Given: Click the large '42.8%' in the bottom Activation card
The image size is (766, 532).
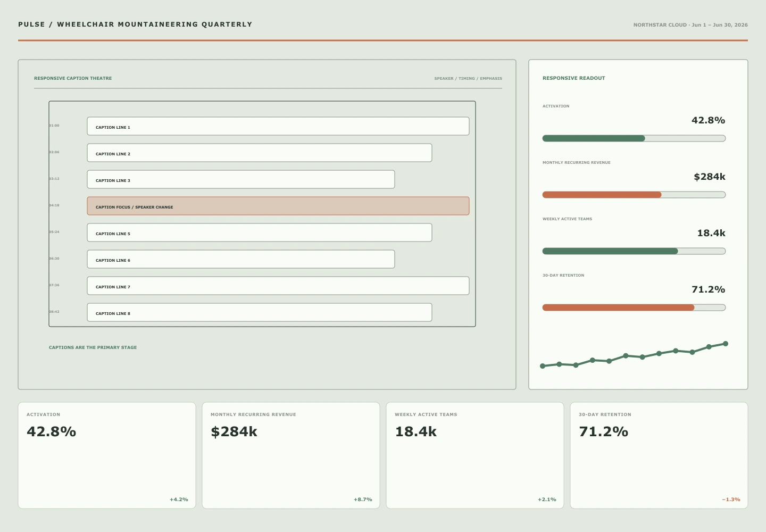Looking at the screenshot, I should coord(52,431).
